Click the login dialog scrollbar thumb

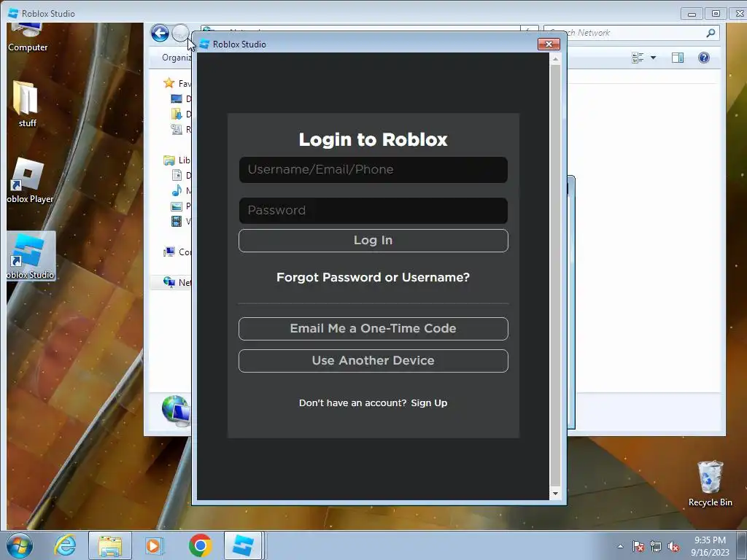click(x=555, y=275)
